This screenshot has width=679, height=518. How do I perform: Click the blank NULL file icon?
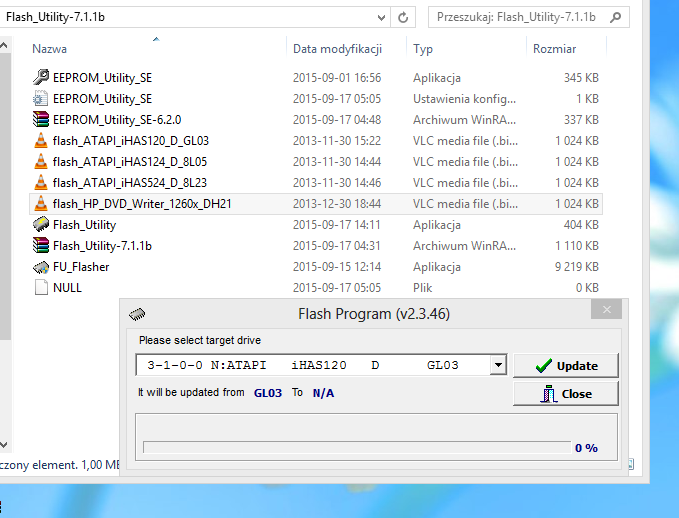tap(41, 288)
